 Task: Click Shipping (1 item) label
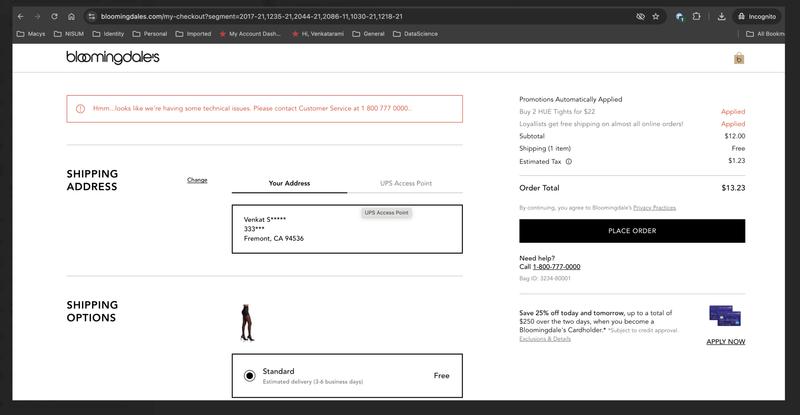(x=545, y=149)
